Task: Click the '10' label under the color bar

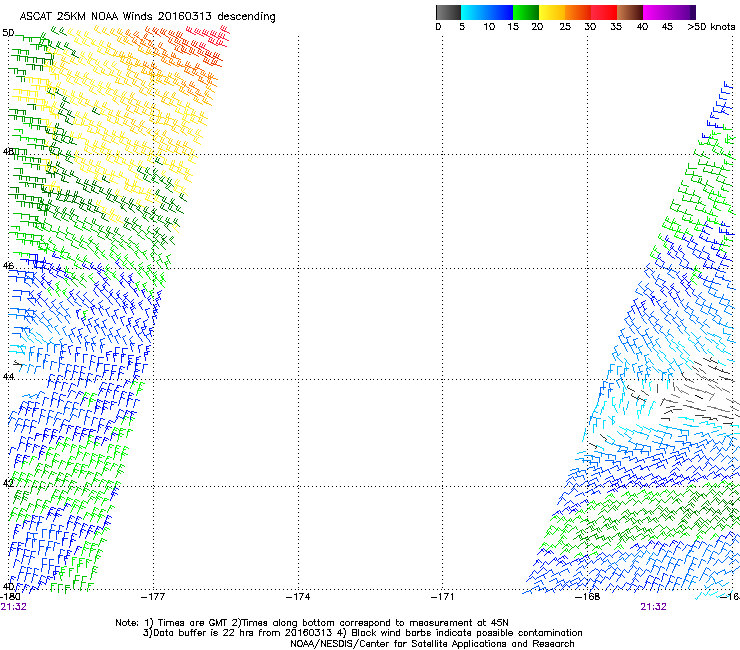Action: tap(489, 27)
